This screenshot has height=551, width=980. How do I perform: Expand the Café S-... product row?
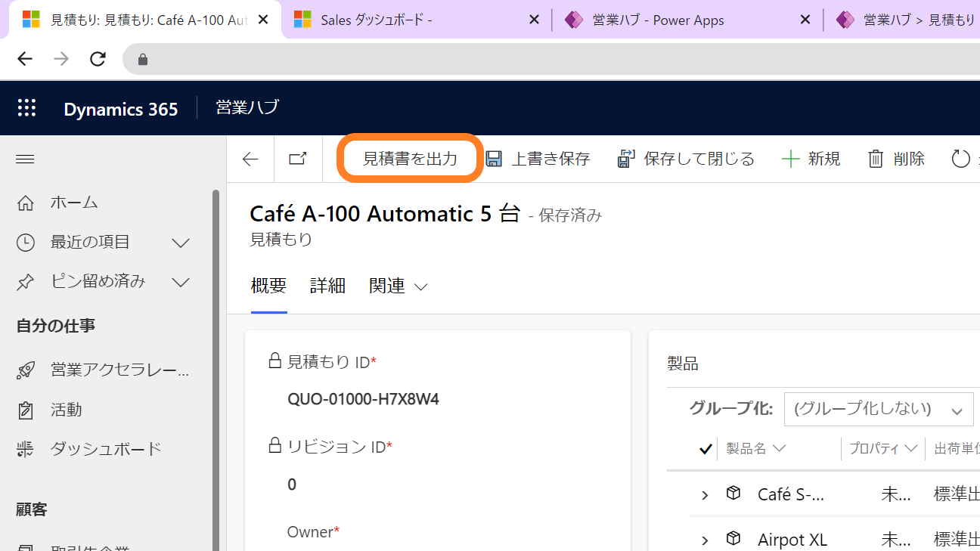pos(705,495)
